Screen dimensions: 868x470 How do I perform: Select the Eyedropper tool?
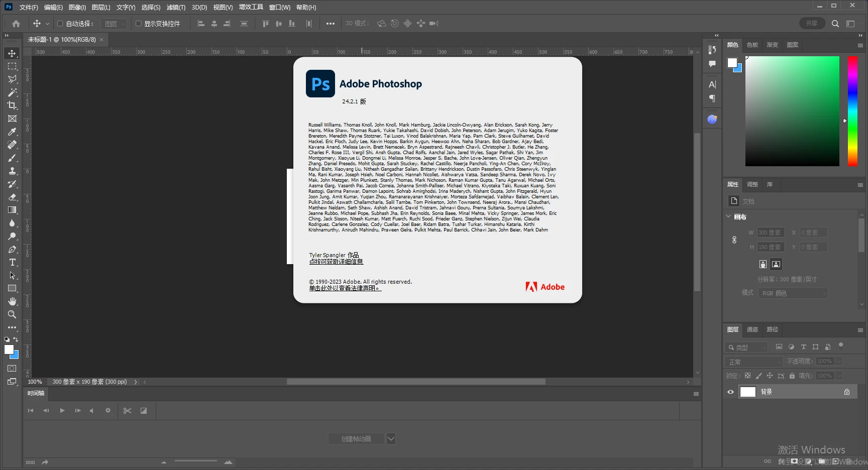pos(12,132)
